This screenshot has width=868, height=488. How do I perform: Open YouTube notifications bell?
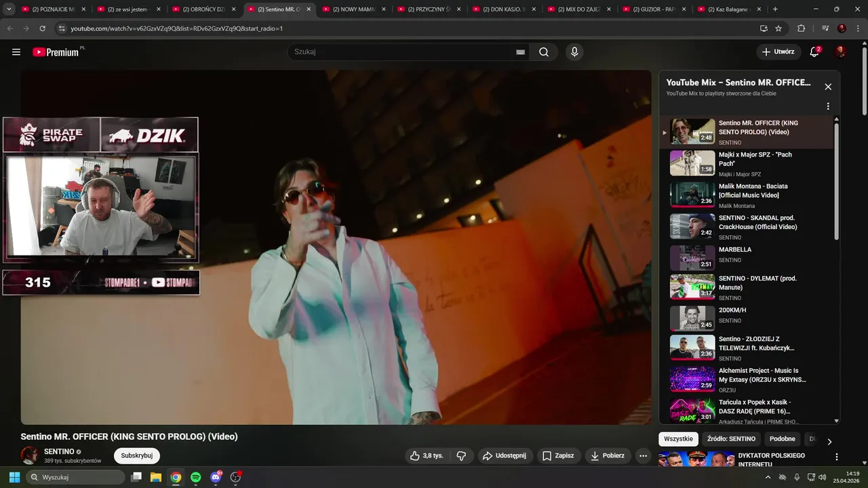click(814, 52)
